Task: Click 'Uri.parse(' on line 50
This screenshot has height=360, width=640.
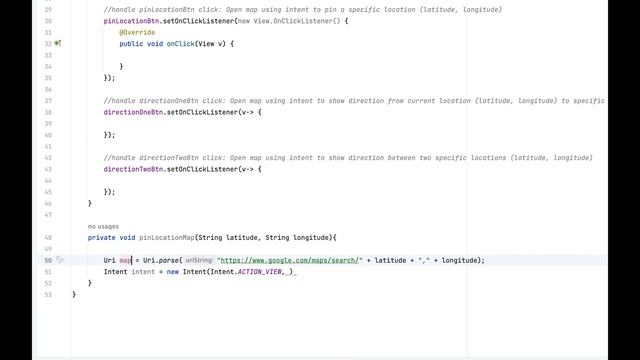Action: pyautogui.click(x=162, y=260)
